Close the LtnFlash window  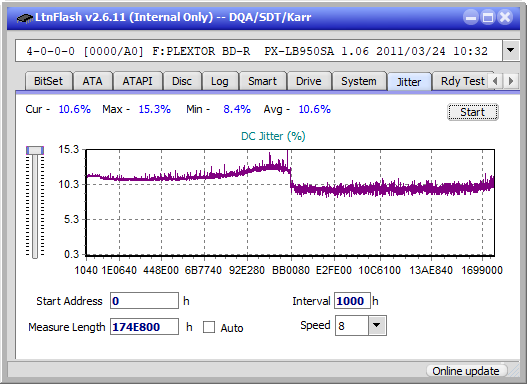tap(505, 17)
